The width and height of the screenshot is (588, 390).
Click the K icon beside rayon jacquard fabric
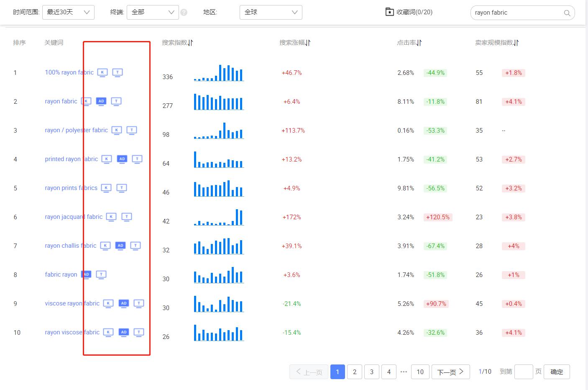click(x=111, y=217)
